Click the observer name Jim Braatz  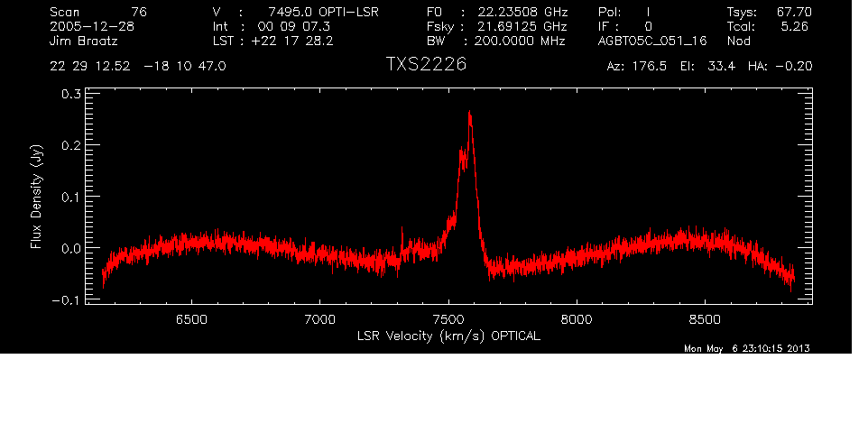(83, 41)
